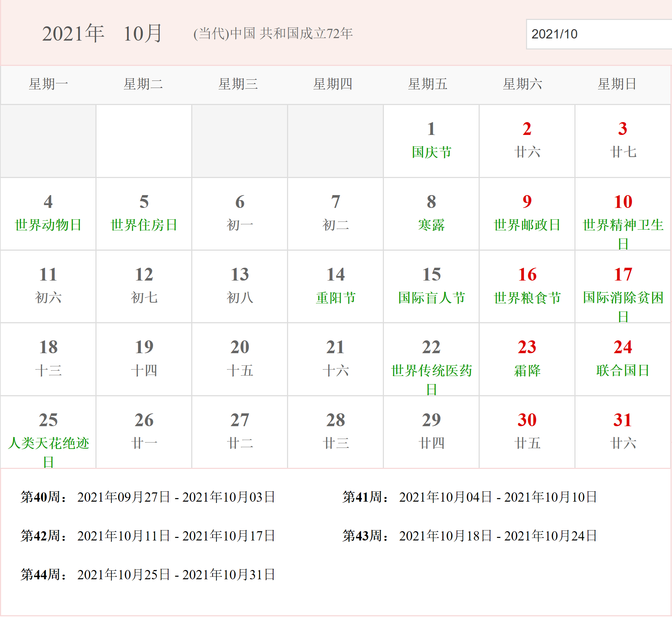The image size is (672, 617).
Task: Select October 2 廿六 date cell
Action: (x=527, y=141)
